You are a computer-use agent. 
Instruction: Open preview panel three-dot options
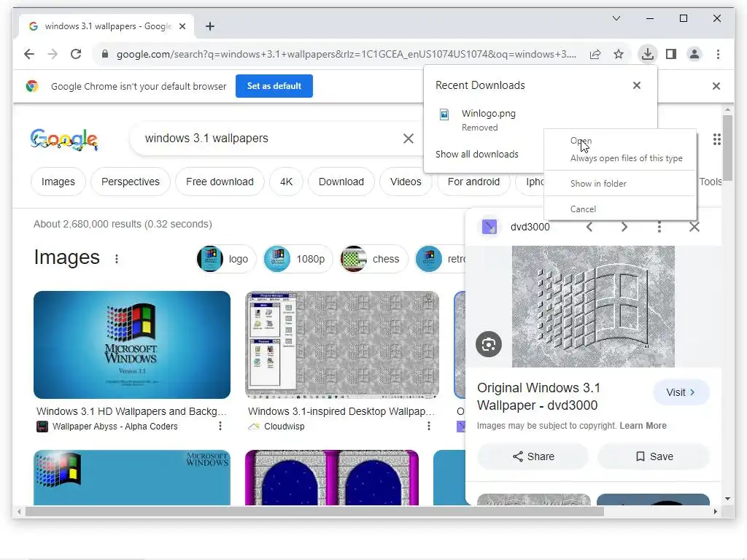click(x=659, y=227)
